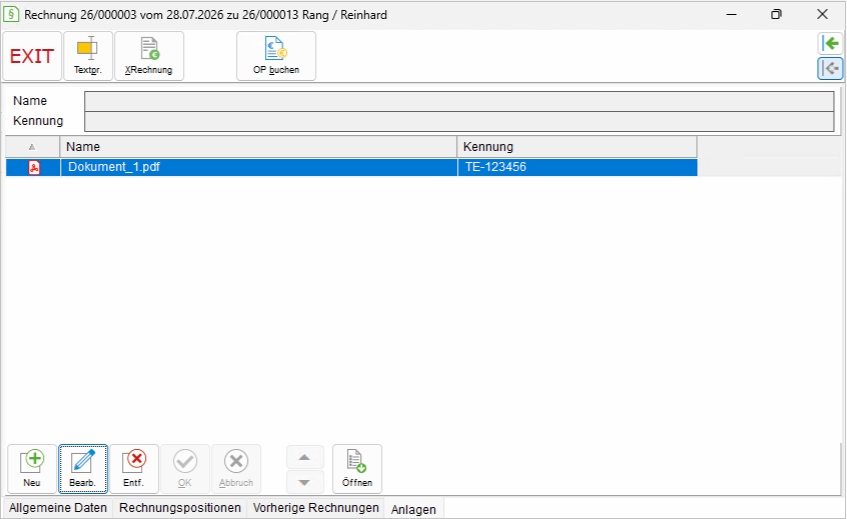Click into the Kennung input field
The width and height of the screenshot is (847, 519).
click(459, 122)
